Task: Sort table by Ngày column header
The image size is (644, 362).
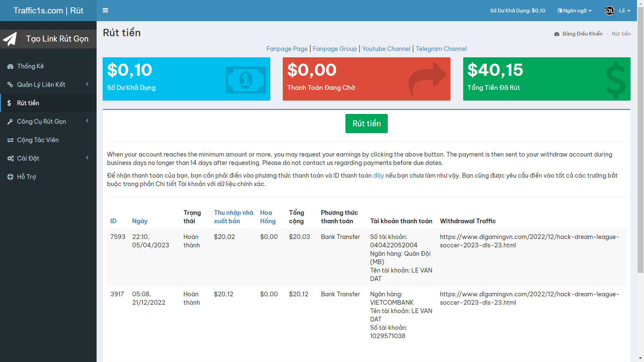Action: (140, 221)
